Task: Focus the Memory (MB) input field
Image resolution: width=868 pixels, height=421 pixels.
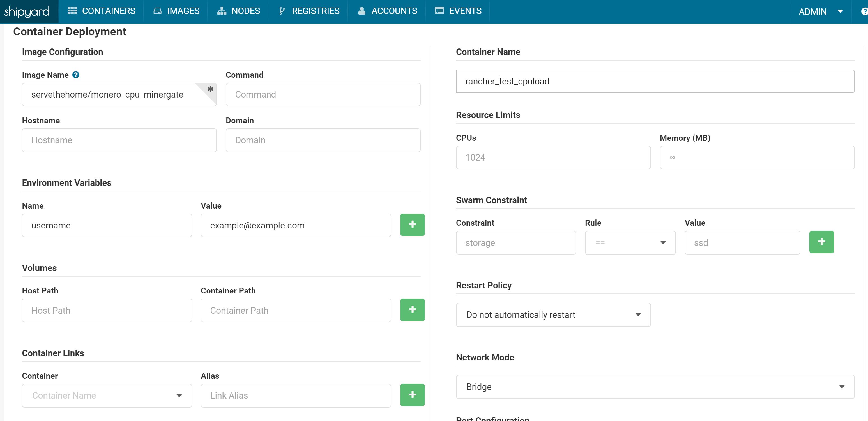Action: (x=757, y=157)
